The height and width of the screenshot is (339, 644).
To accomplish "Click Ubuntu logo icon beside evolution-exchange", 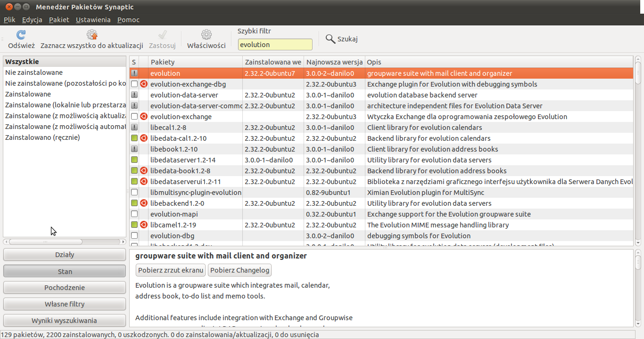I will coord(144,117).
